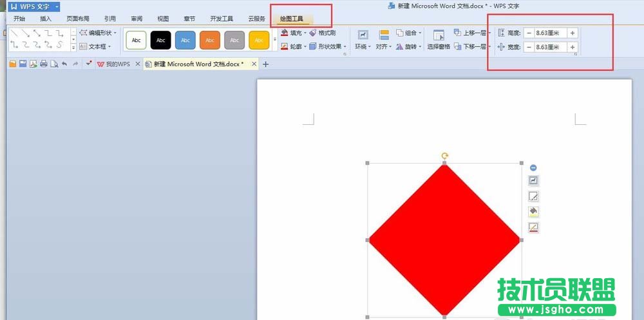Click the save icon in quick access toolbar
The height and width of the screenshot is (320, 644).
23,64
